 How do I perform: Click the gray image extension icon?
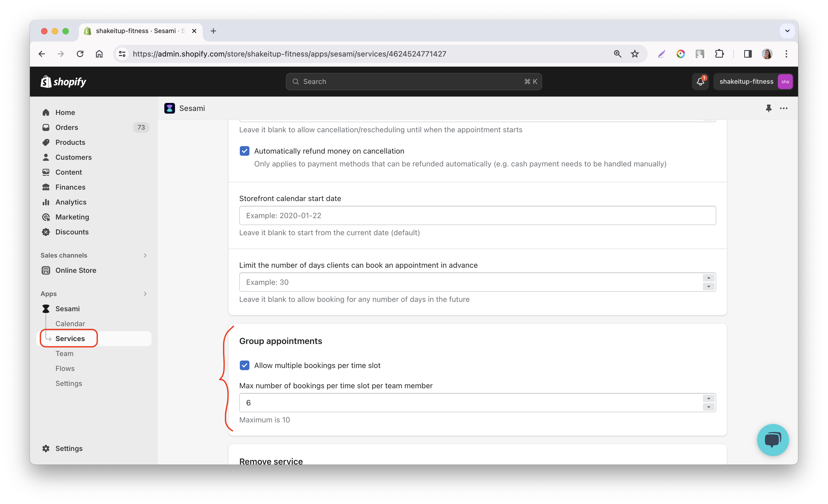(700, 54)
